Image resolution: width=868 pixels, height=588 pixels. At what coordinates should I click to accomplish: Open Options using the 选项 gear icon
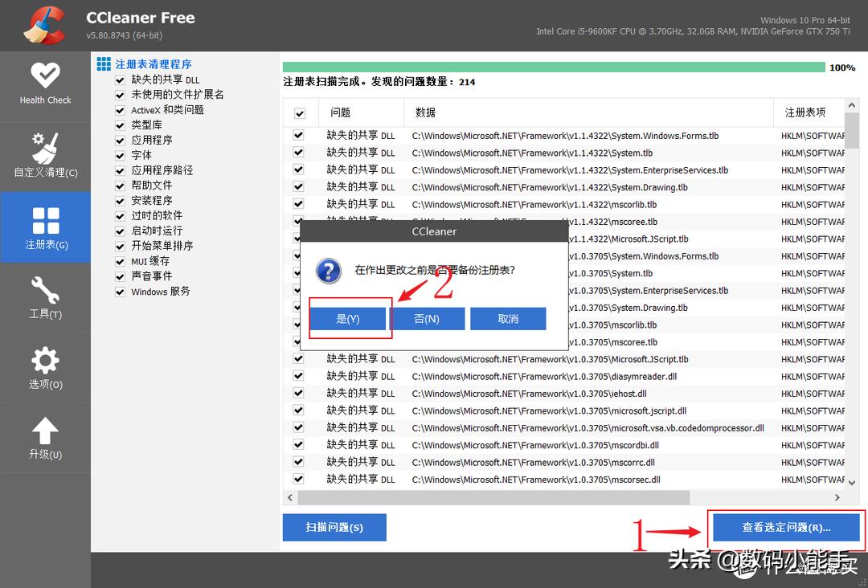click(x=45, y=359)
